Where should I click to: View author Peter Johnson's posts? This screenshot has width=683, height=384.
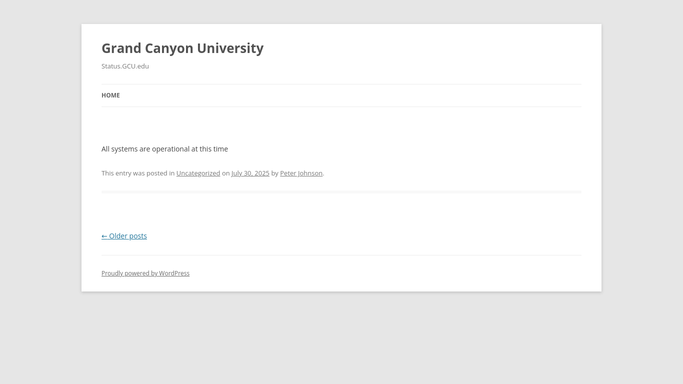tap(301, 173)
